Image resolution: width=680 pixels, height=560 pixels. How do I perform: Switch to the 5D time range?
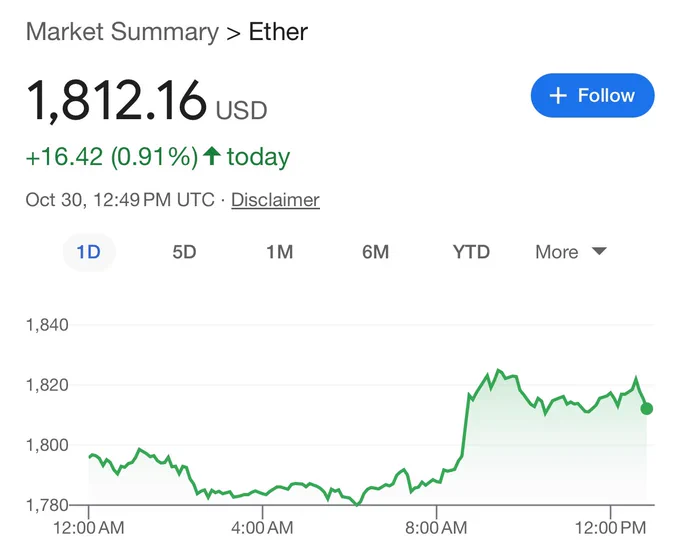(184, 252)
